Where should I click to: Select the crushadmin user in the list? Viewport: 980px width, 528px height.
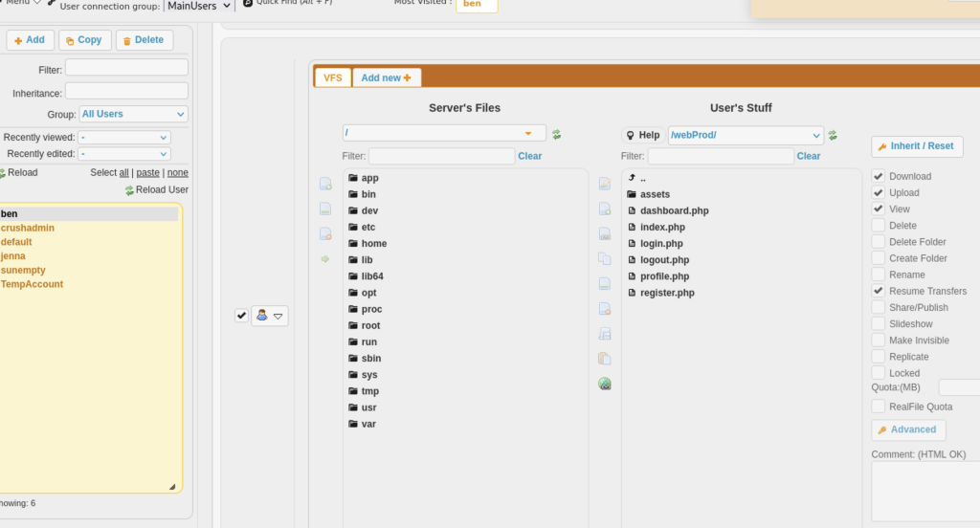tap(28, 228)
